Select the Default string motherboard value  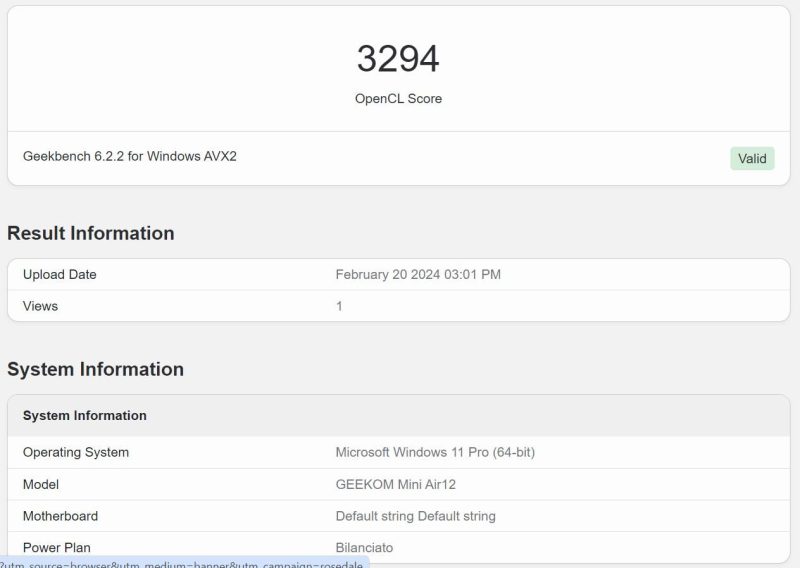(x=415, y=516)
